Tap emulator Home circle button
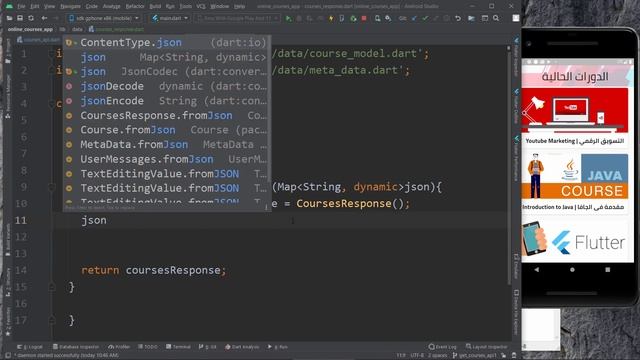This screenshot has width=640, height=360. pyautogui.click(x=572, y=270)
